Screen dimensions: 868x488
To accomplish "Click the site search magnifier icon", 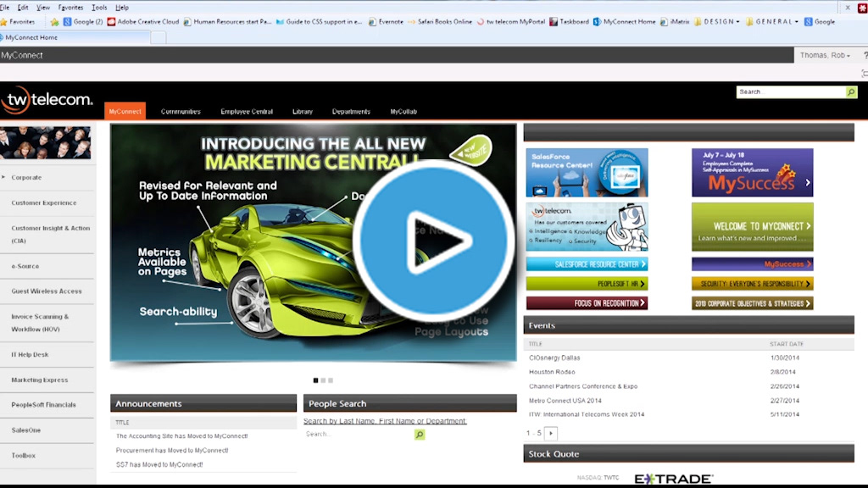I will [x=851, y=91].
